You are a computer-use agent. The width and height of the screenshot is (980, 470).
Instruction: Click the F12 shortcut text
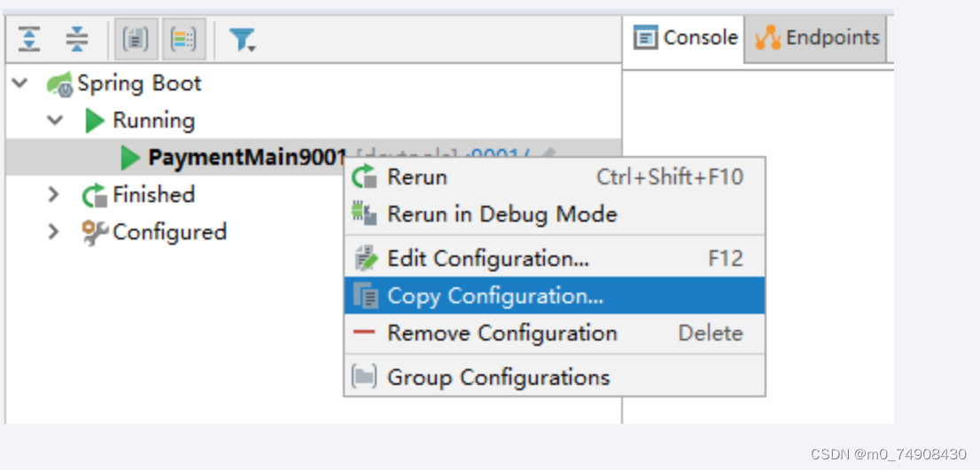pyautogui.click(x=726, y=258)
